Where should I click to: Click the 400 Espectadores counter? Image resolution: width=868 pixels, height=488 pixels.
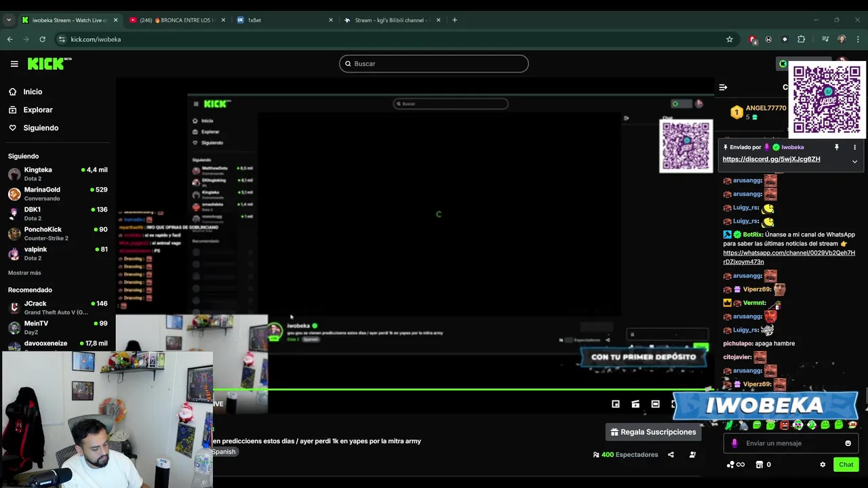click(625, 455)
